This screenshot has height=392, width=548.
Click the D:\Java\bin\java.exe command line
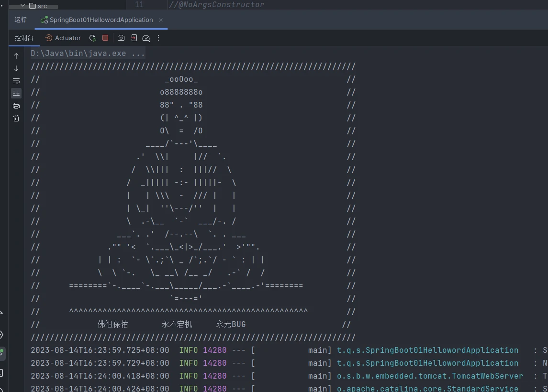pyautogui.click(x=88, y=54)
